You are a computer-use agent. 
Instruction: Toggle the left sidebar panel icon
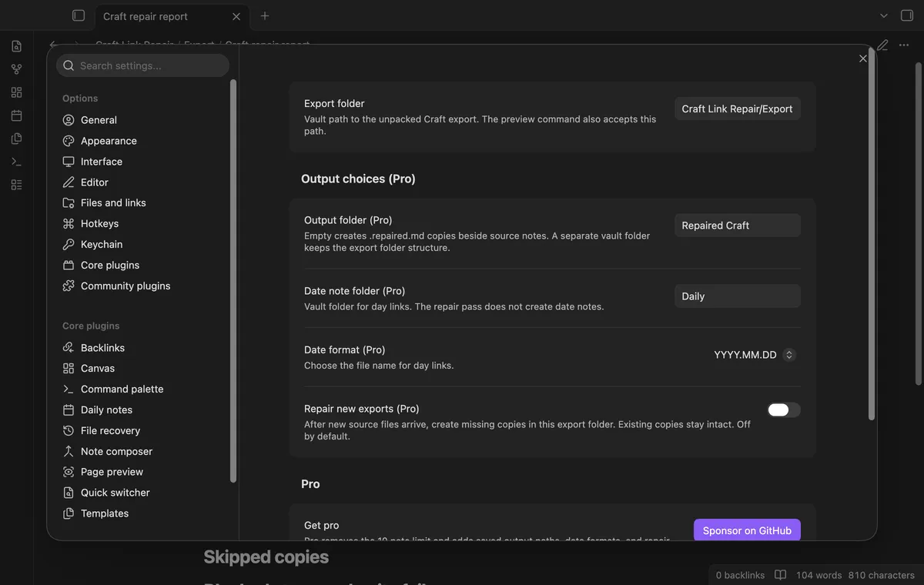[78, 15]
